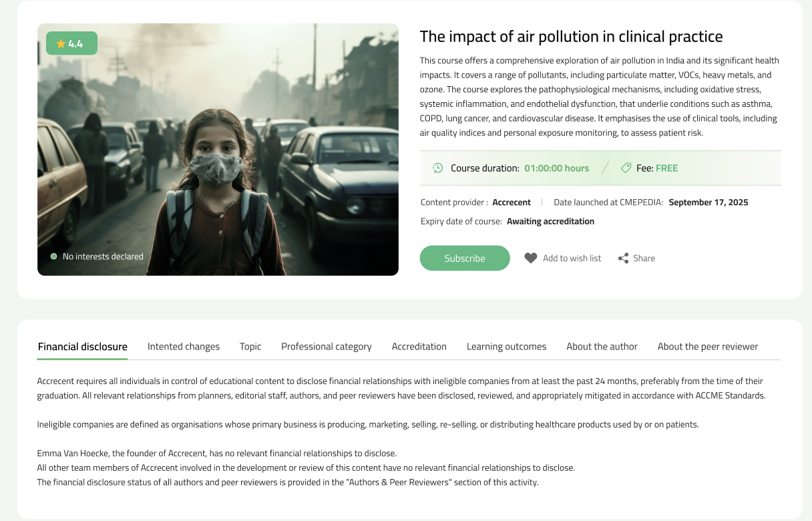Click the Ineligible companies definition paragraph
This screenshot has height=521, width=812.
(368, 425)
